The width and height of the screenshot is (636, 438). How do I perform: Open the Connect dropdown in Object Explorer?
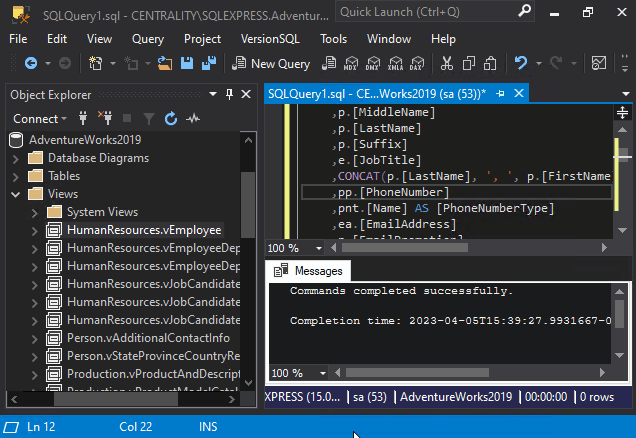[40, 119]
